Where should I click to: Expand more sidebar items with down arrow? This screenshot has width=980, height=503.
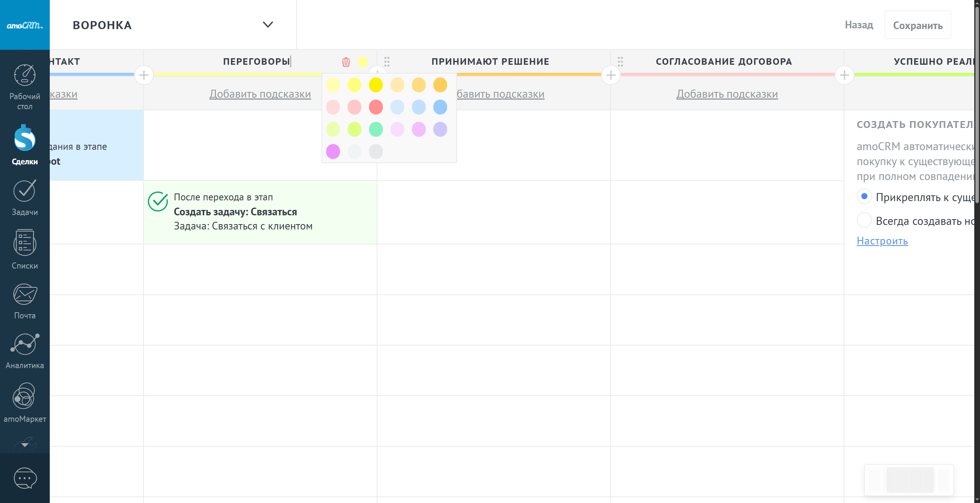pyautogui.click(x=25, y=445)
